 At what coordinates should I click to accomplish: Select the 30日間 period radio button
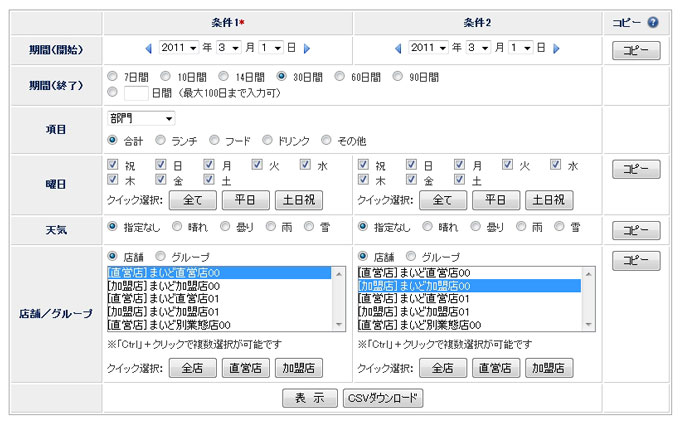click(281, 76)
